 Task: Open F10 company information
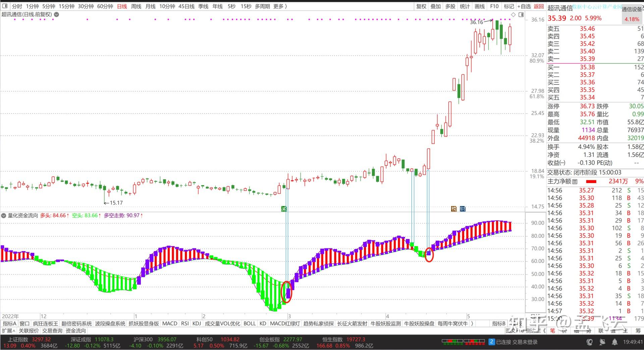(x=494, y=6)
